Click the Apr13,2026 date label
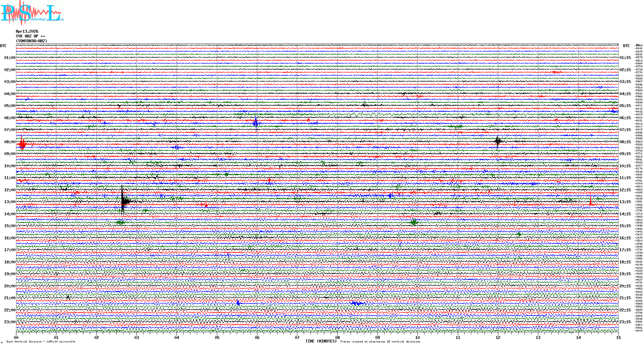The image size is (644, 346). pyautogui.click(x=27, y=31)
